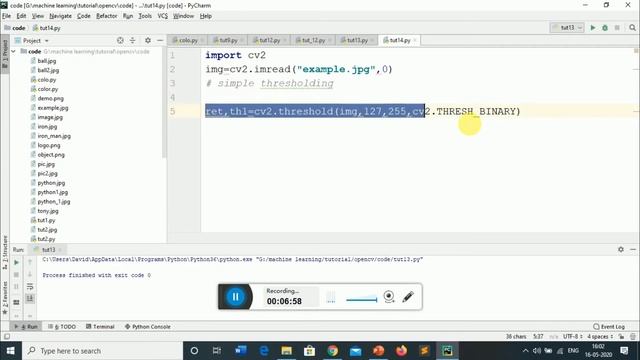This screenshot has width=640, height=360.
Task: Switch to the tut12.py editor tab
Action: [x=269, y=40]
